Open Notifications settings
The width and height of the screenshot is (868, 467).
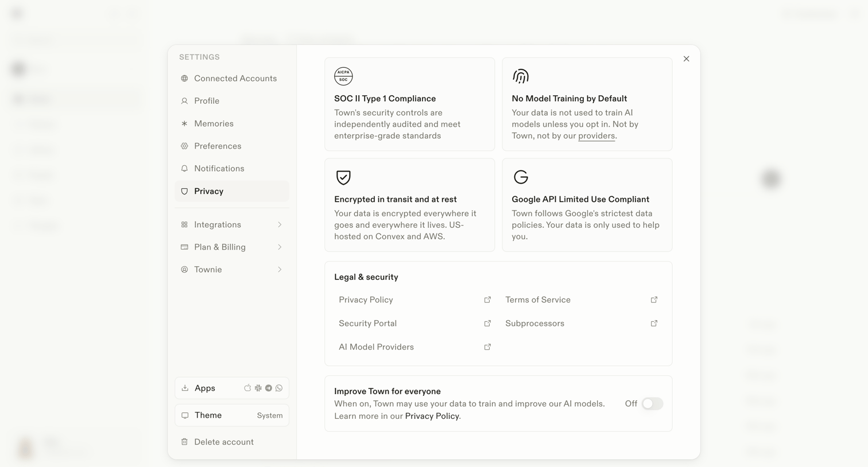point(231,169)
